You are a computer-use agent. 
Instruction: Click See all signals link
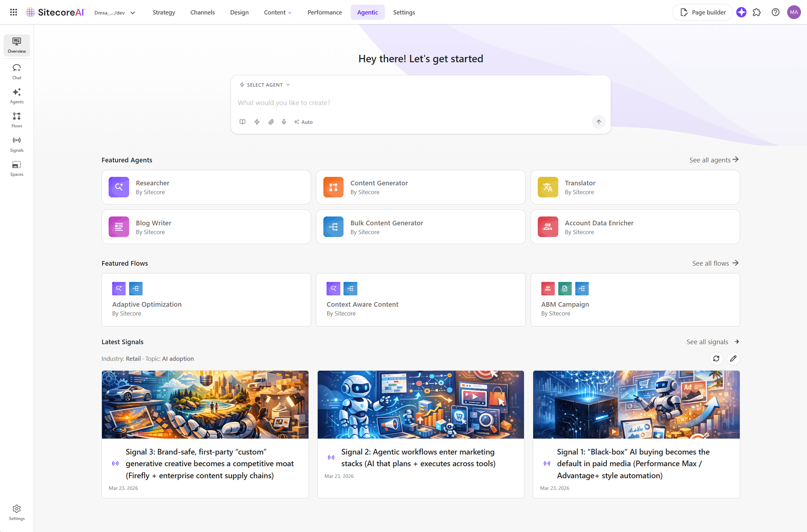(x=713, y=342)
